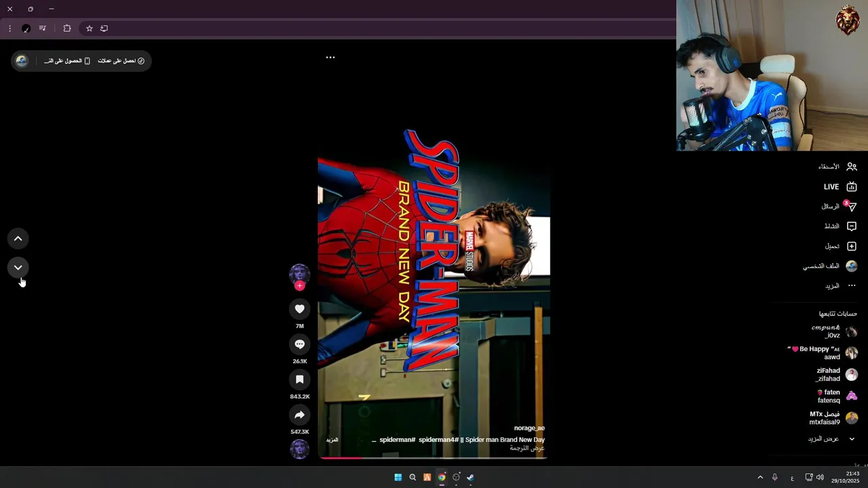Follow norage_ae with the red plus badge
Image resolution: width=868 pixels, height=488 pixels.
tap(299, 285)
